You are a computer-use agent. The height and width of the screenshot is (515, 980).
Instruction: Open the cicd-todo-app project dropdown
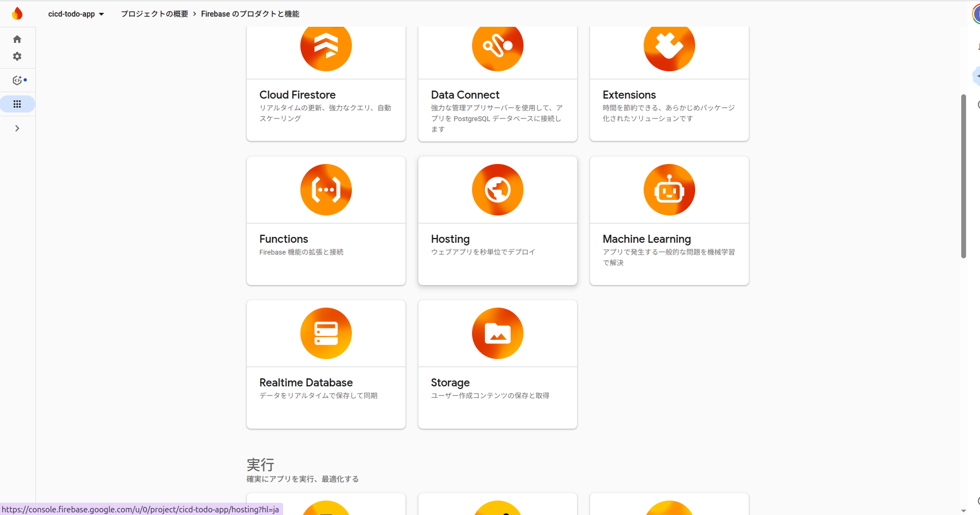pos(76,14)
